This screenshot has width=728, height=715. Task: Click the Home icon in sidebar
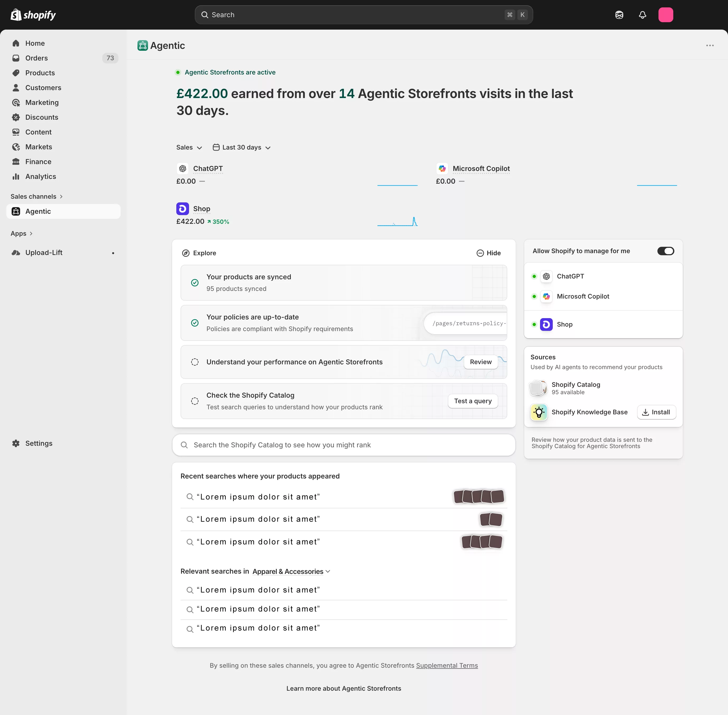(x=16, y=43)
